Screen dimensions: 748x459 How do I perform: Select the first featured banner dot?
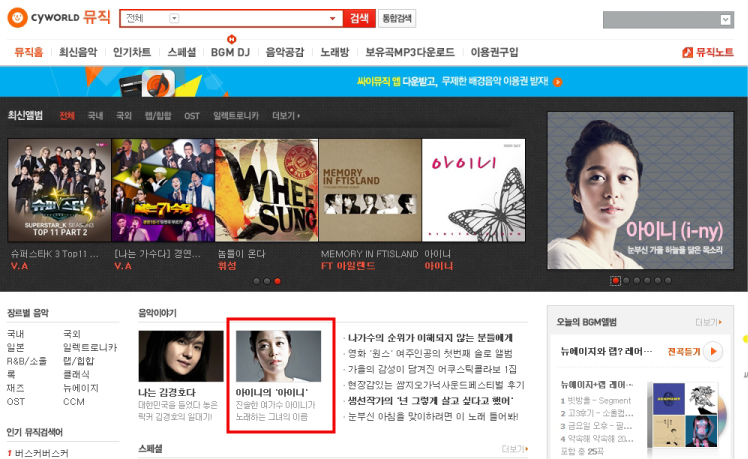click(615, 281)
